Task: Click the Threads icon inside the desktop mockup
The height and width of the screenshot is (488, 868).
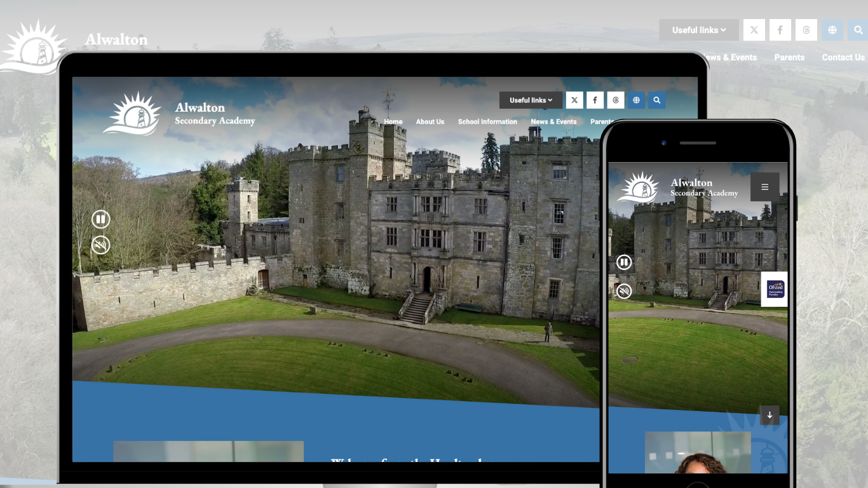Action: 616,100
